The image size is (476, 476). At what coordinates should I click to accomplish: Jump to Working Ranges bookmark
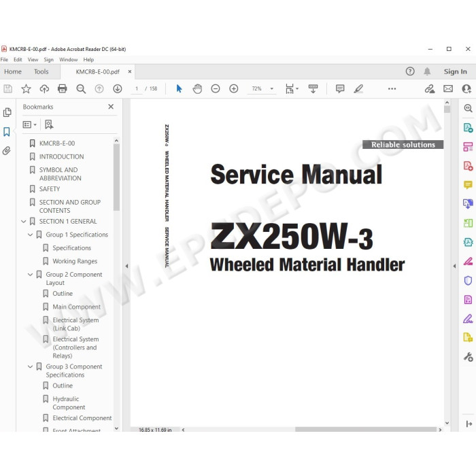click(75, 261)
